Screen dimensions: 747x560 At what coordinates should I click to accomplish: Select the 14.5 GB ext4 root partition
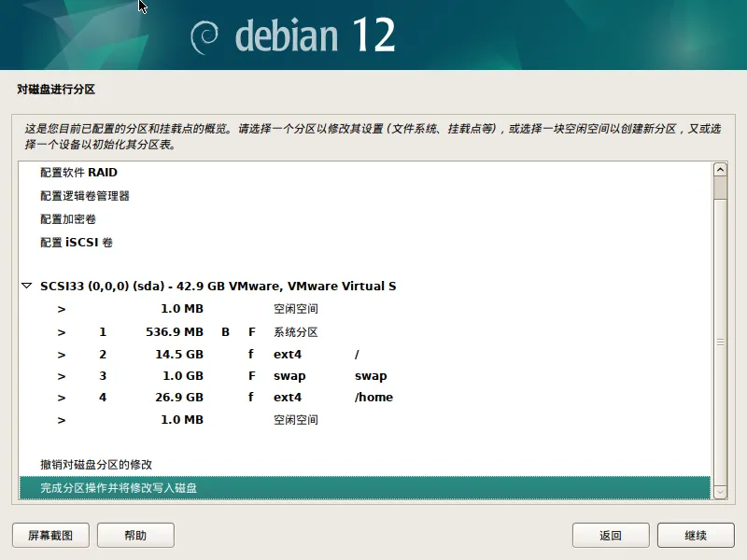tap(365, 355)
